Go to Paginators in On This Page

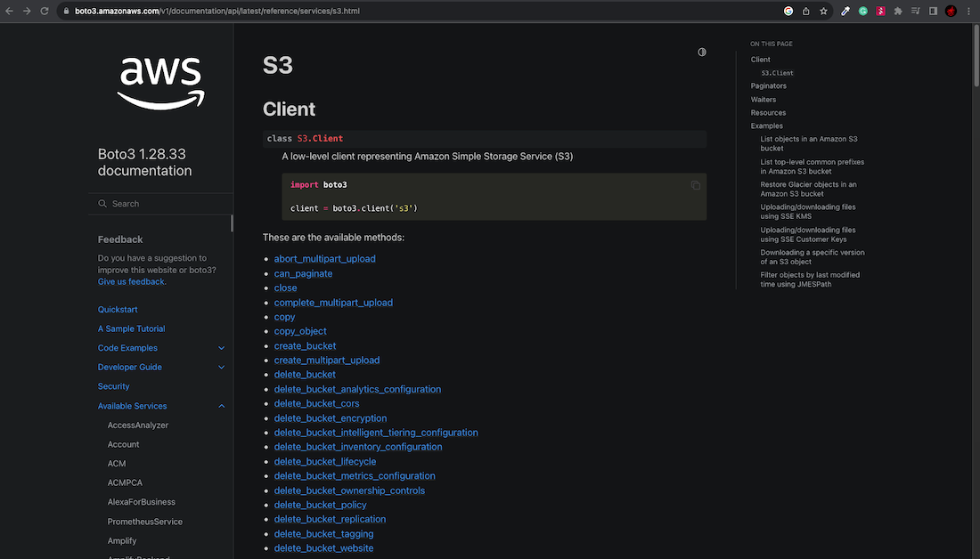(x=768, y=86)
